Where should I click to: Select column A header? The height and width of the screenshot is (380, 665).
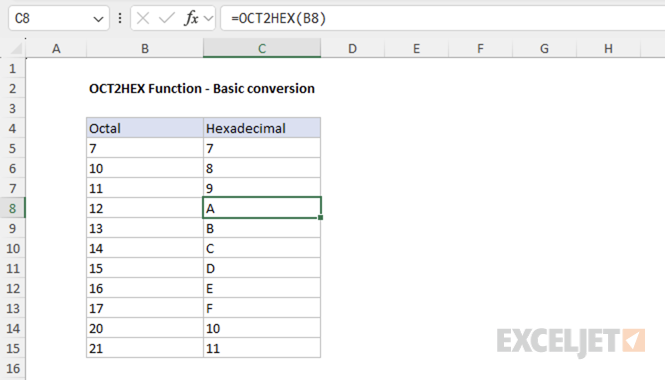tap(56, 48)
